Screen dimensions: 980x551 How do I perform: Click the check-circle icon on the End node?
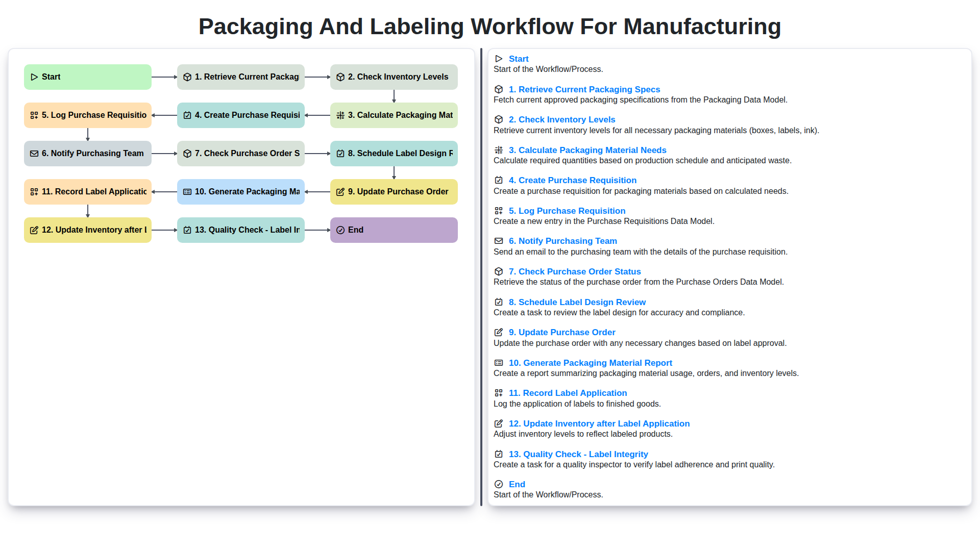coord(340,230)
